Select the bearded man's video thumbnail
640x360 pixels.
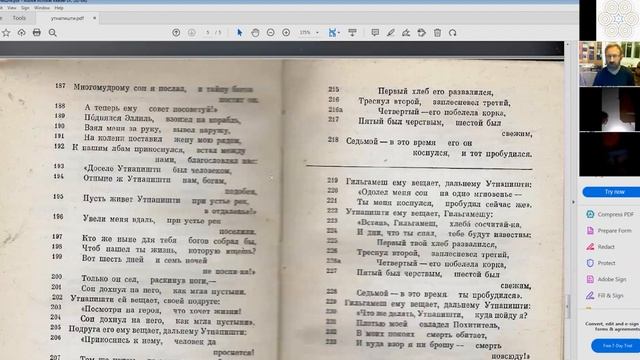point(609,64)
